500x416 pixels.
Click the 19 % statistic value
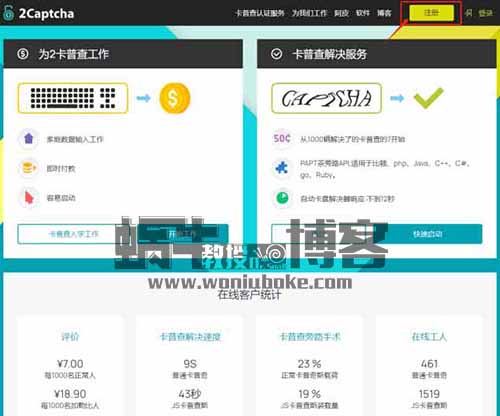[x=309, y=394]
